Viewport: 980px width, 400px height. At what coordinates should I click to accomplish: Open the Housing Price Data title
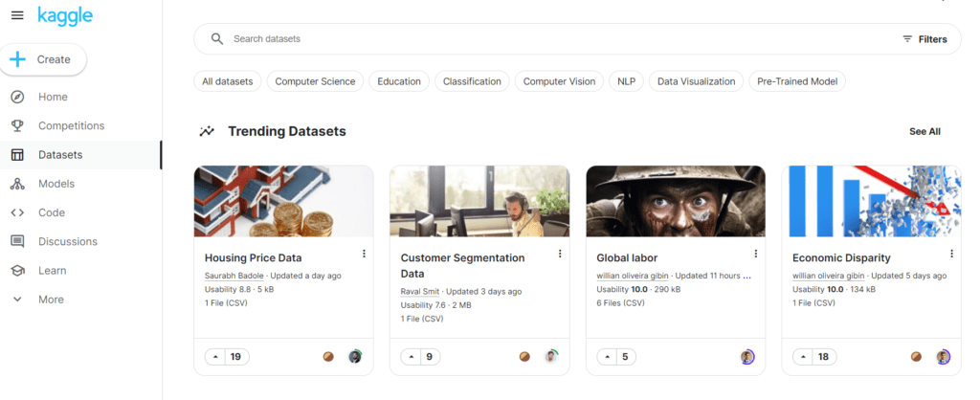253,257
